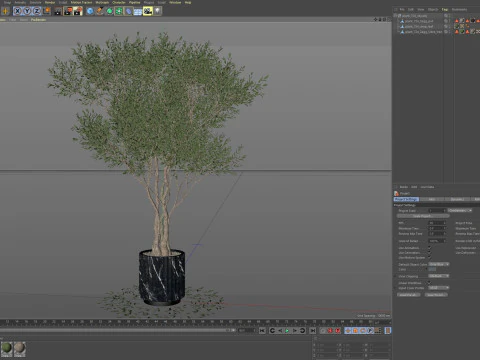This screenshot has width=480, height=360.
Task: Open the View Clipping dropdown
Action: pos(439,276)
